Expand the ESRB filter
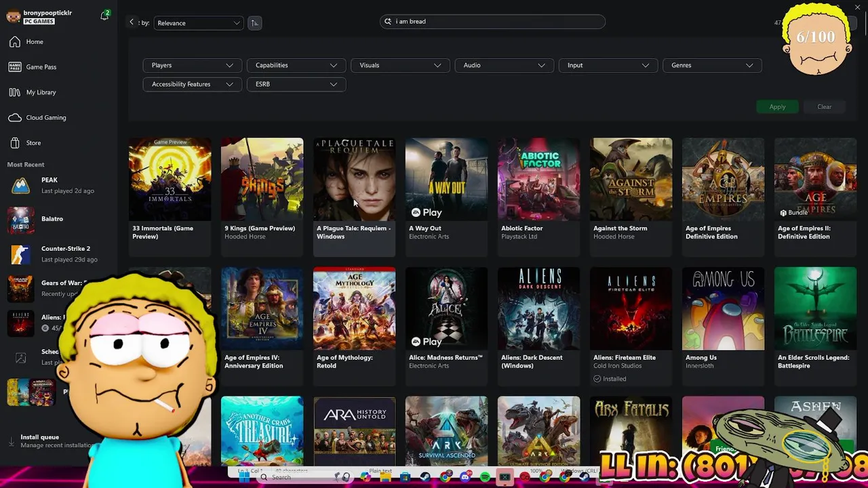 click(296, 84)
